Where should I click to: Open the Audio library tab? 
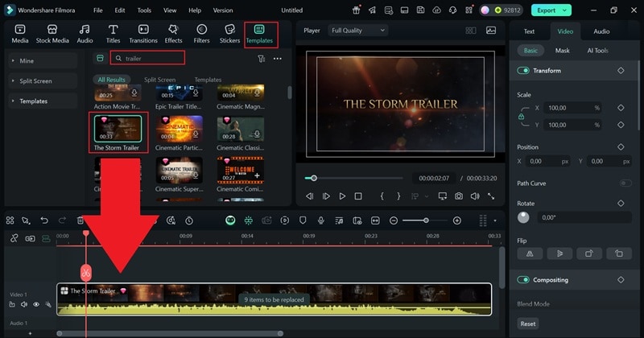[x=85, y=34]
